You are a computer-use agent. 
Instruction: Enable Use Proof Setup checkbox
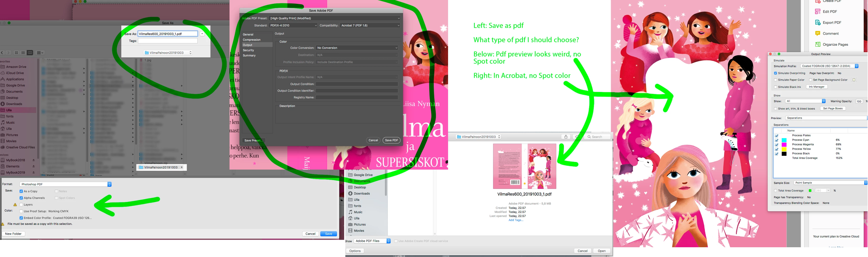[x=21, y=211]
